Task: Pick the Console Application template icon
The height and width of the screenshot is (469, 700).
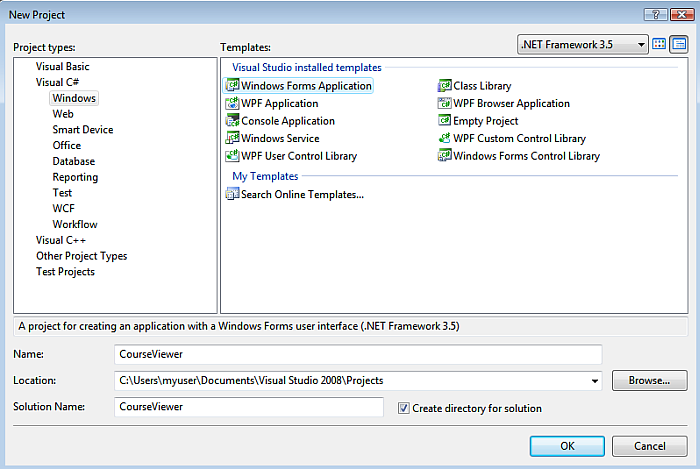Action: point(233,121)
